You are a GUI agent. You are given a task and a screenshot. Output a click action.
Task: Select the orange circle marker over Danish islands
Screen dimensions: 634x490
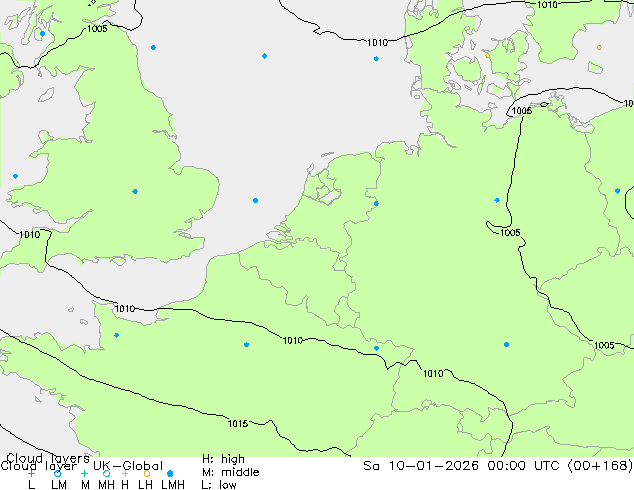(488, 55)
